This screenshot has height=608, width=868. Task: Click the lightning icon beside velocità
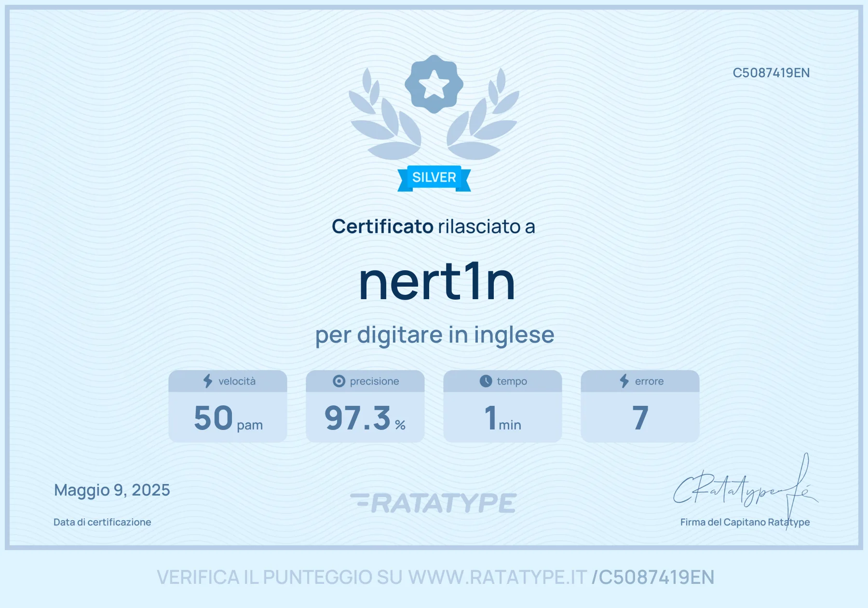click(208, 381)
